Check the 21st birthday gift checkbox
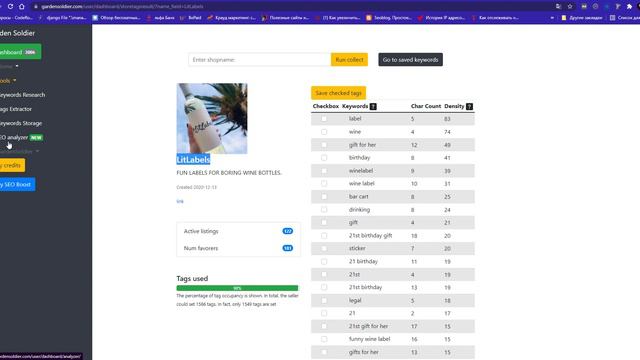 coord(324,236)
